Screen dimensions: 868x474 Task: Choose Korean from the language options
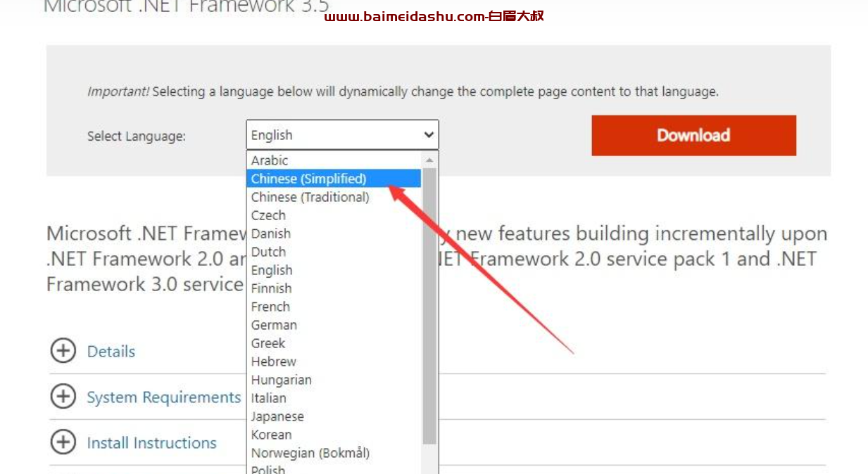coord(334,435)
